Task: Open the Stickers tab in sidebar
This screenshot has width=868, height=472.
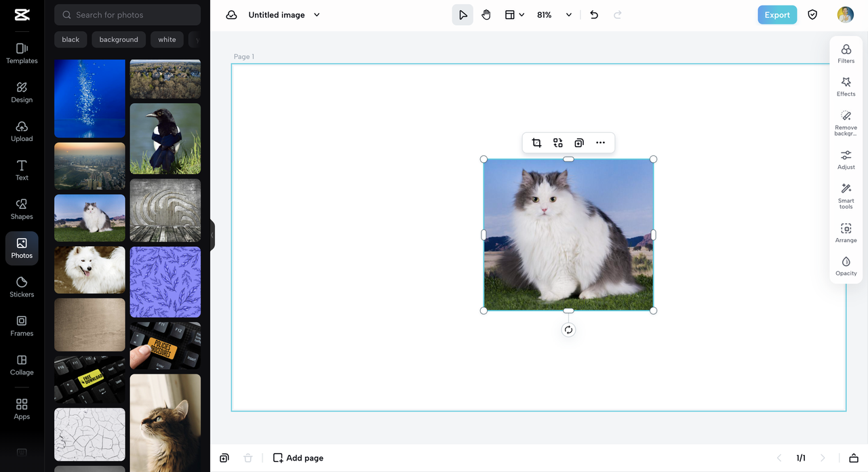Action: 22,287
